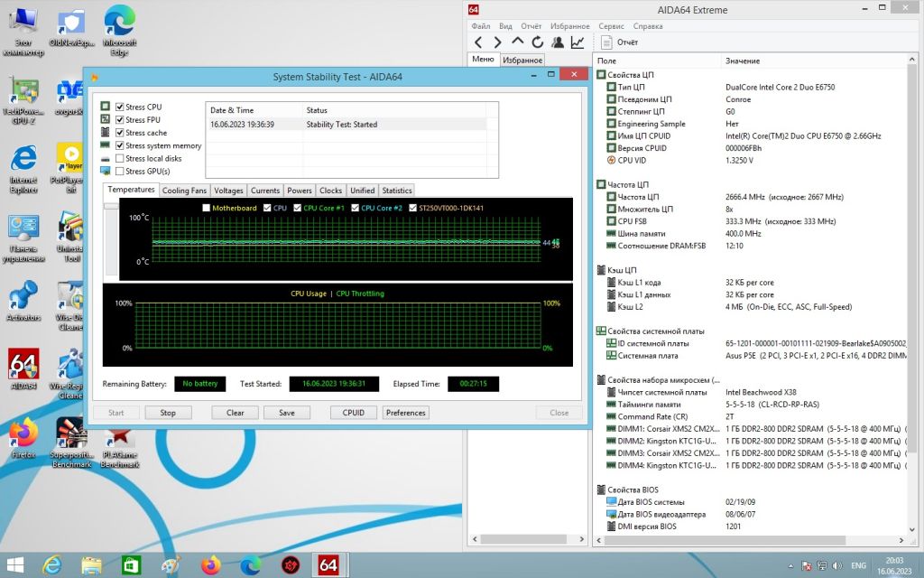Go up one level in AIDA64 Extreme
This screenshot has height=578, width=924.
click(x=517, y=42)
